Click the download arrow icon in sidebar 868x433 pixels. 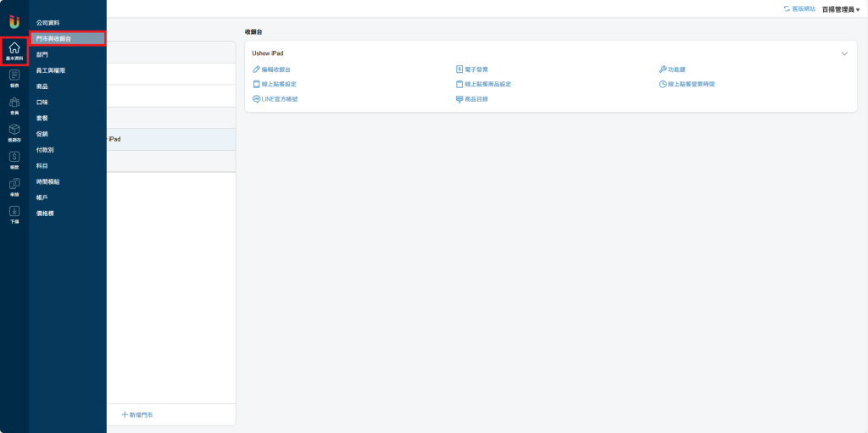tap(14, 213)
